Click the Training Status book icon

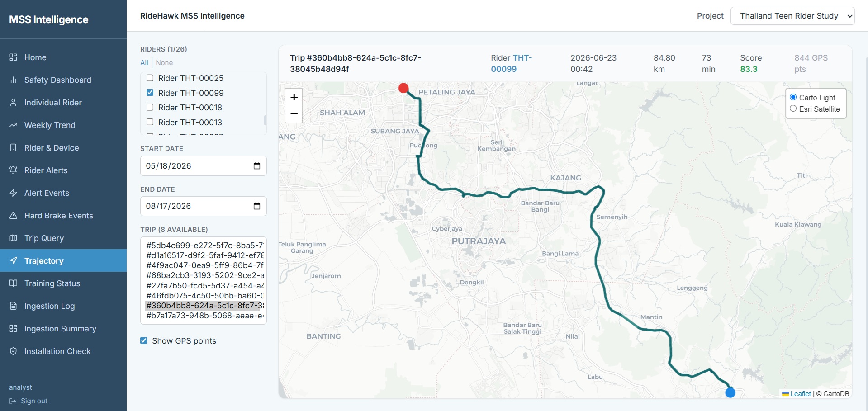tap(13, 283)
